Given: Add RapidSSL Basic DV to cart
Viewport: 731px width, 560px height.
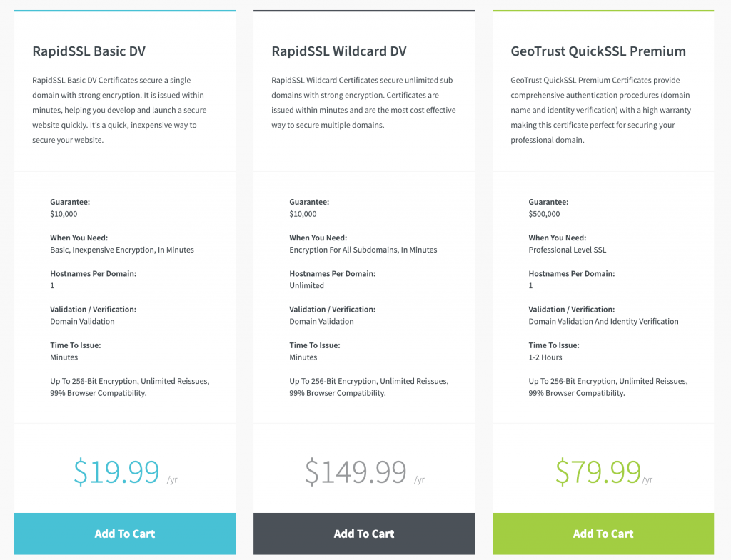Looking at the screenshot, I should pos(124,534).
